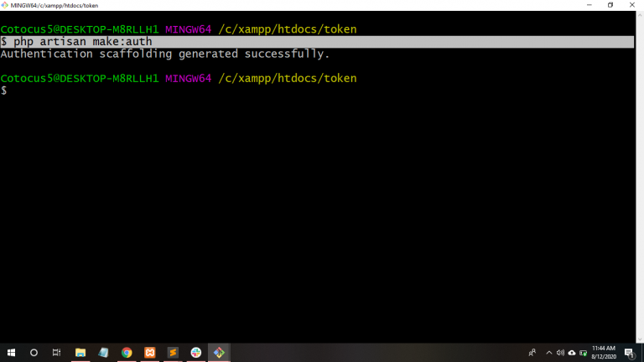Screen dimensions: 644x362
Task: Click the window title 'MINGW64:/c/xampp/htdocs/token'
Action: [55, 5]
